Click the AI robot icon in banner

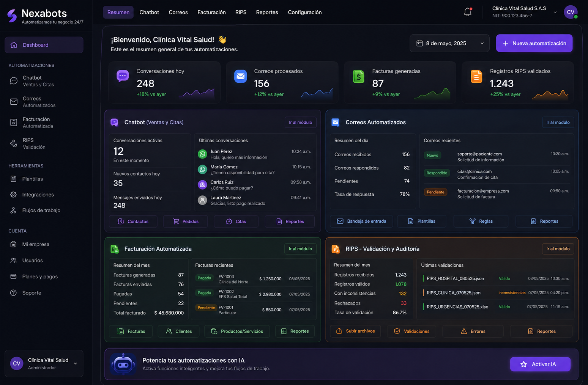pos(123,364)
